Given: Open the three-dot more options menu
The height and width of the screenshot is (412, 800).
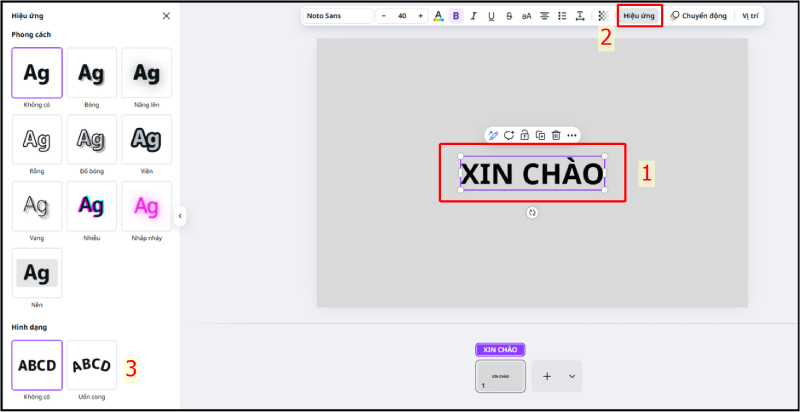Looking at the screenshot, I should (571, 135).
